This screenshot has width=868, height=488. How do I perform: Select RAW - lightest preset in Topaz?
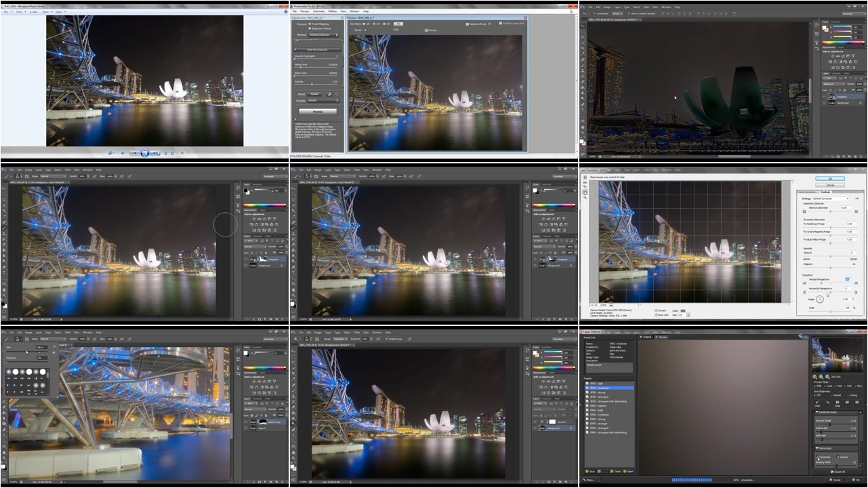(x=609, y=406)
